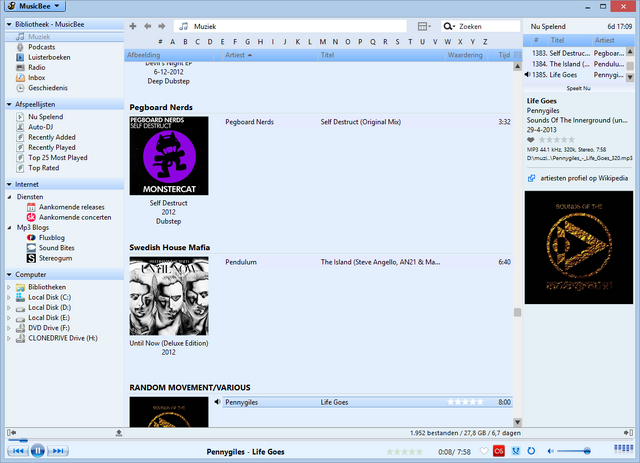Open the Stereogum blog

(x=55, y=258)
